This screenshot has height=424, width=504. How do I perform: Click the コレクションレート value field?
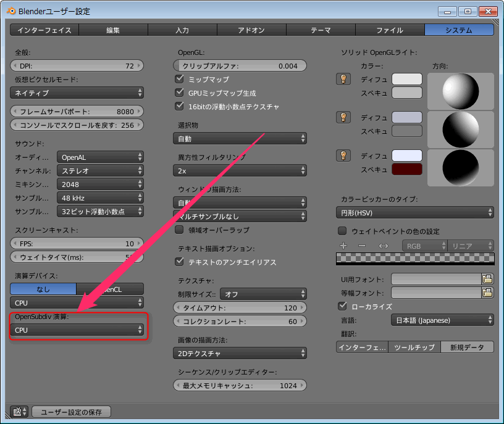tap(240, 321)
